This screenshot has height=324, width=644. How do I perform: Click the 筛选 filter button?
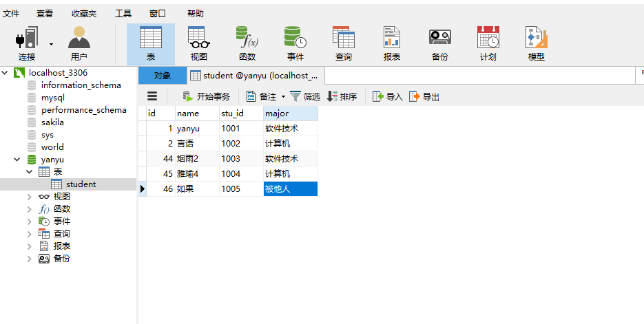pyautogui.click(x=304, y=97)
